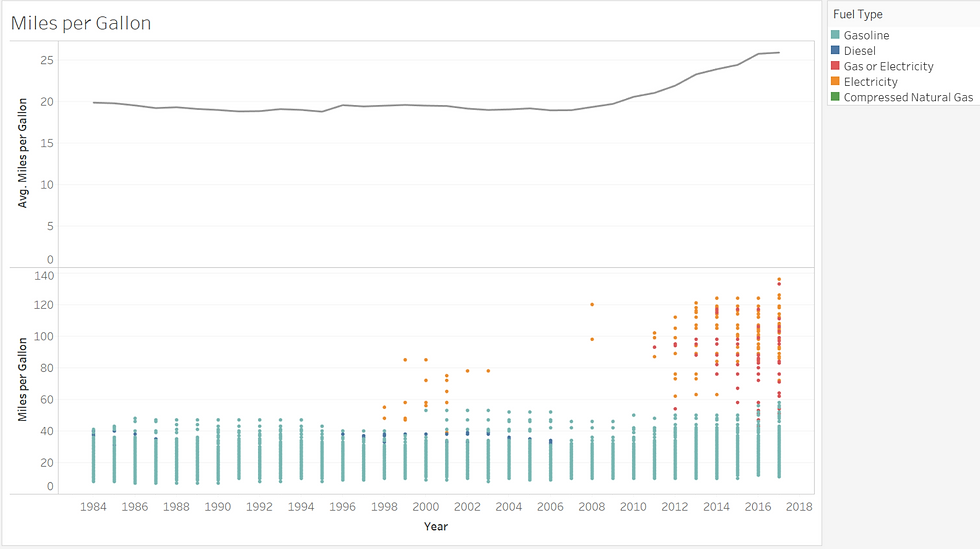Select the upper orange 2008 point near 120
The image size is (980, 549).
pos(592,305)
